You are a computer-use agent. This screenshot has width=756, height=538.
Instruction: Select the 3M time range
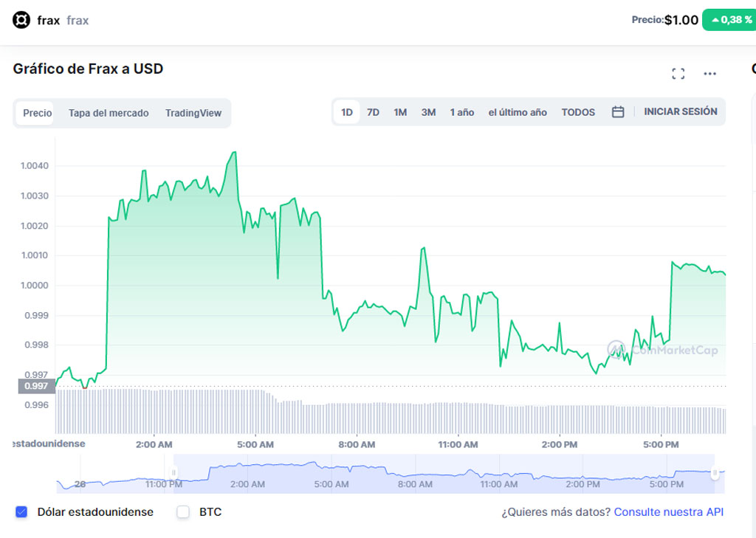coord(428,112)
